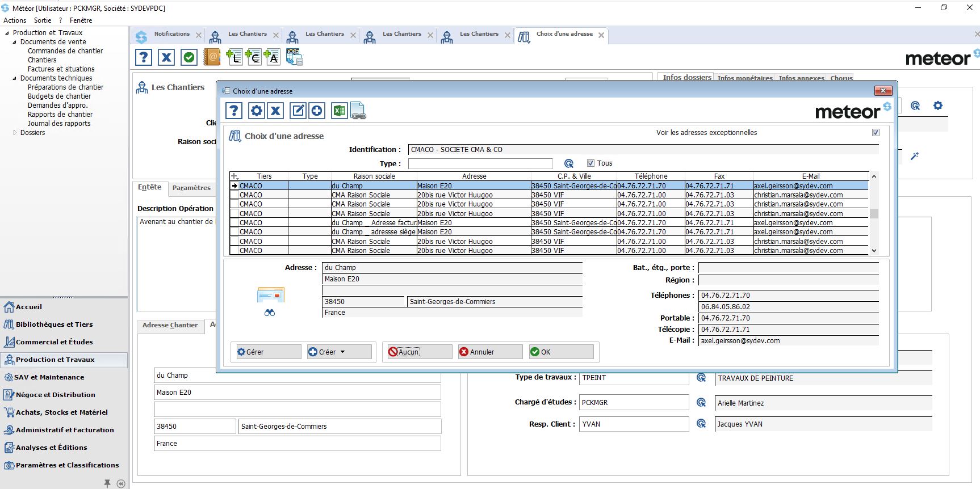
Task: Click the green checkmark validate icon
Action: pyautogui.click(x=189, y=57)
